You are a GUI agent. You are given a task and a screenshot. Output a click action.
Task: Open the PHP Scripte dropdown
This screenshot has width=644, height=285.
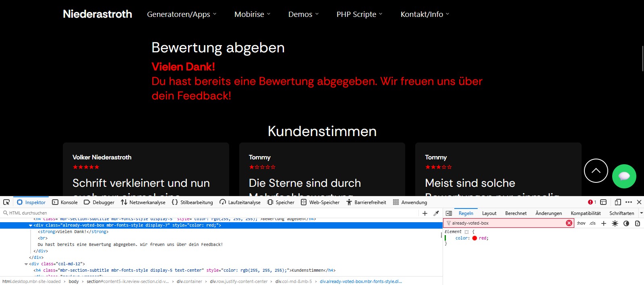[359, 14]
